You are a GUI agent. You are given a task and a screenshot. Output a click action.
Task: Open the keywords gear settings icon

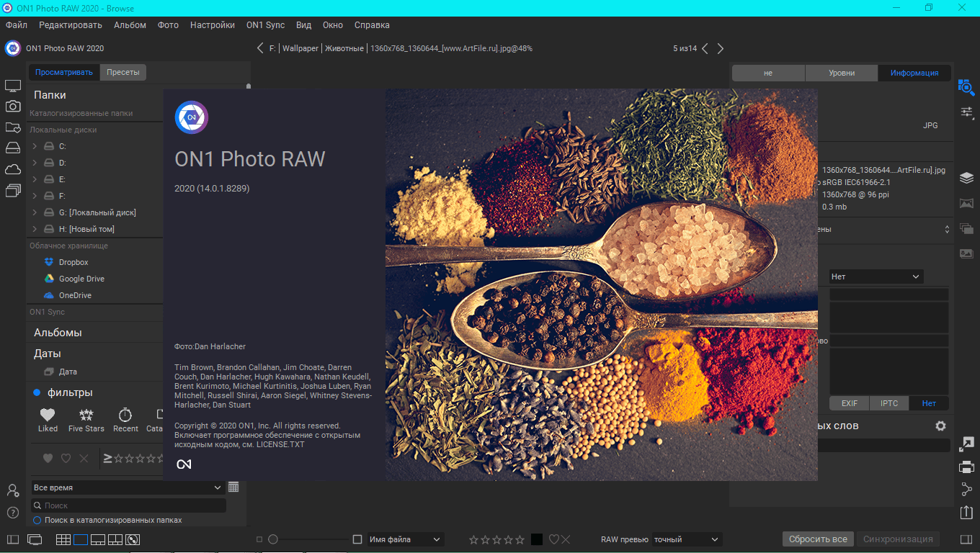pyautogui.click(x=940, y=426)
